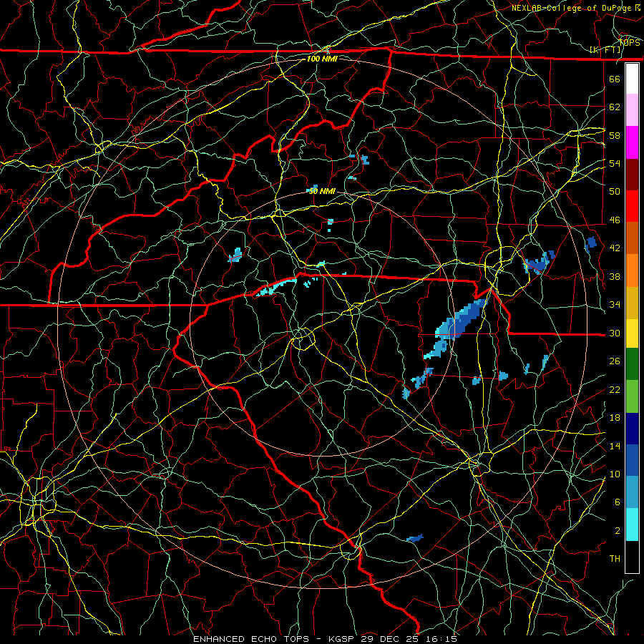Click the "18" legend value
Viewport: 644px width, 644px height.
pos(615,418)
